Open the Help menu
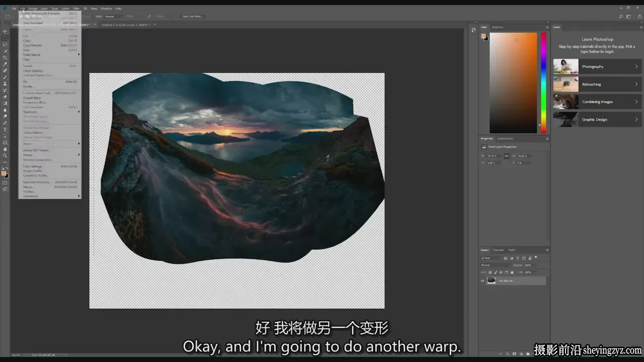The height and width of the screenshot is (362, 644). (x=118, y=9)
